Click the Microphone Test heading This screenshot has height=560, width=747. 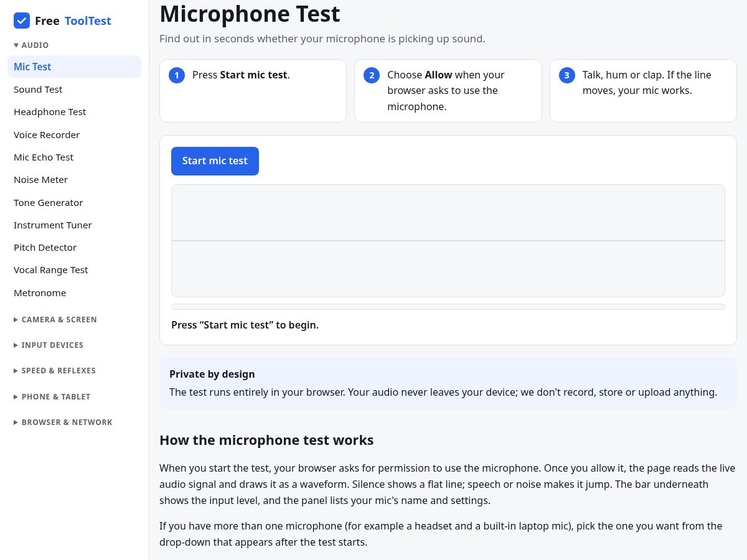click(x=250, y=14)
